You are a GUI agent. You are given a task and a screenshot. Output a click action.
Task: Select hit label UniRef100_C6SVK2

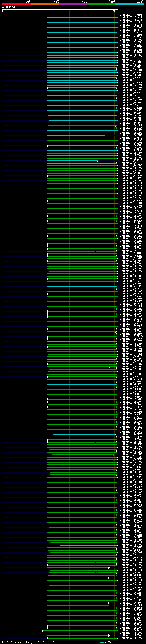tap(131, 77)
